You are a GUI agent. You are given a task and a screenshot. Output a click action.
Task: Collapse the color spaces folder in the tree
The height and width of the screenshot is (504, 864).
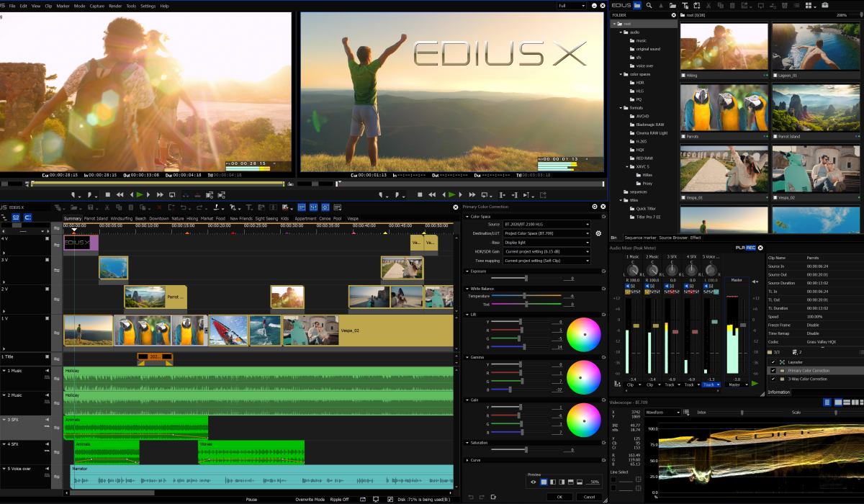coord(619,74)
